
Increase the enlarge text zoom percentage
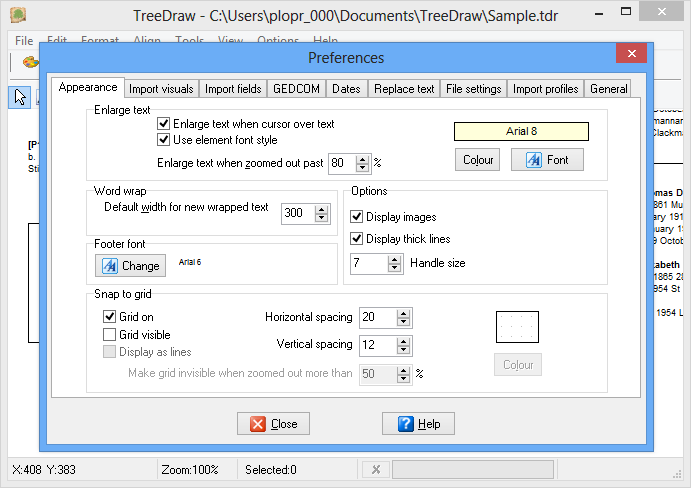[362, 160]
